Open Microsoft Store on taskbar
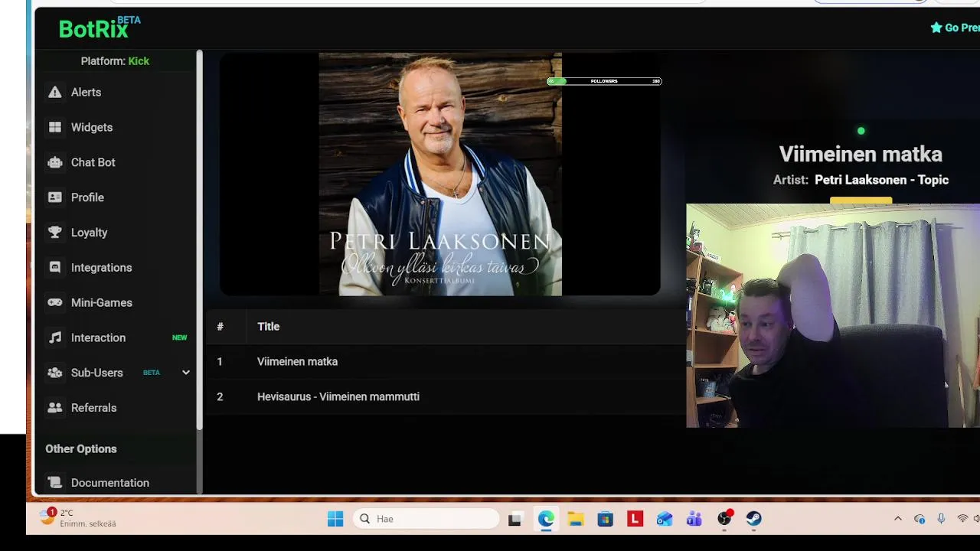 pos(606,519)
